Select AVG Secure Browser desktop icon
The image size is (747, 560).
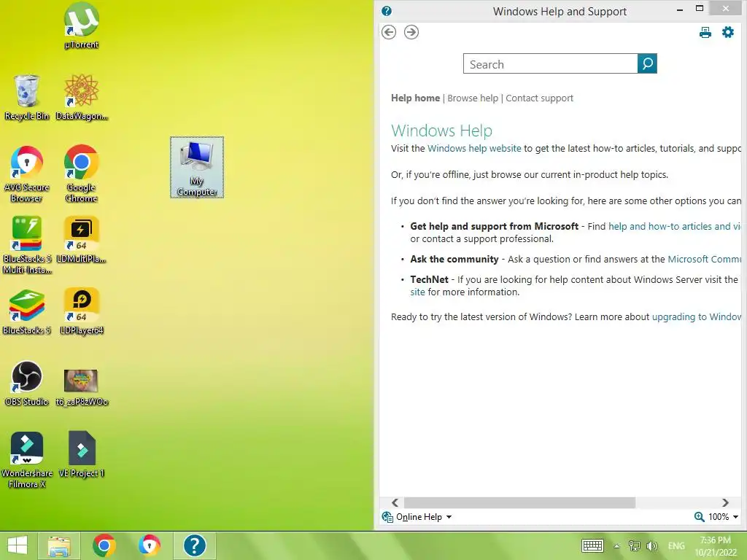point(27,174)
